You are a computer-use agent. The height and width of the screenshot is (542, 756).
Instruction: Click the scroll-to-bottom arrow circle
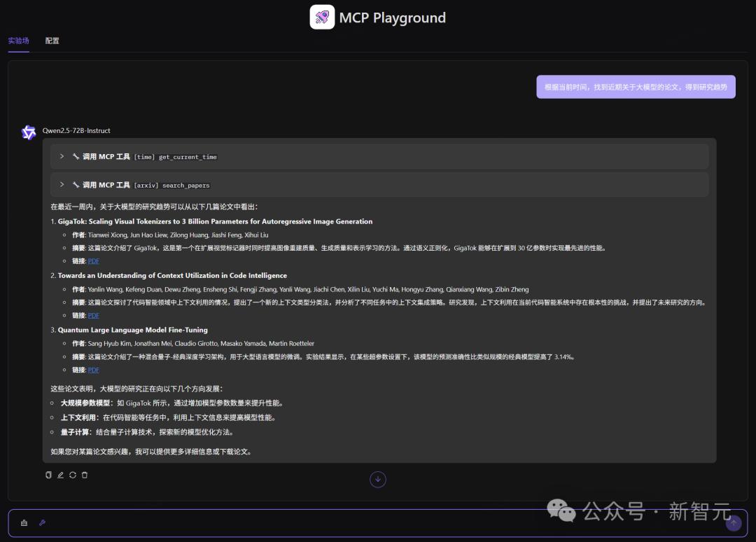(378, 479)
